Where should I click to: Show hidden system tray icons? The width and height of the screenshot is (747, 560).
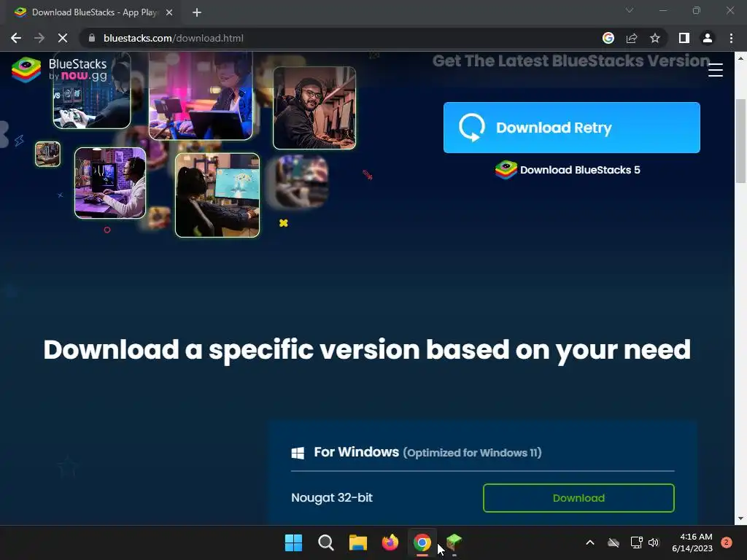pos(589,542)
